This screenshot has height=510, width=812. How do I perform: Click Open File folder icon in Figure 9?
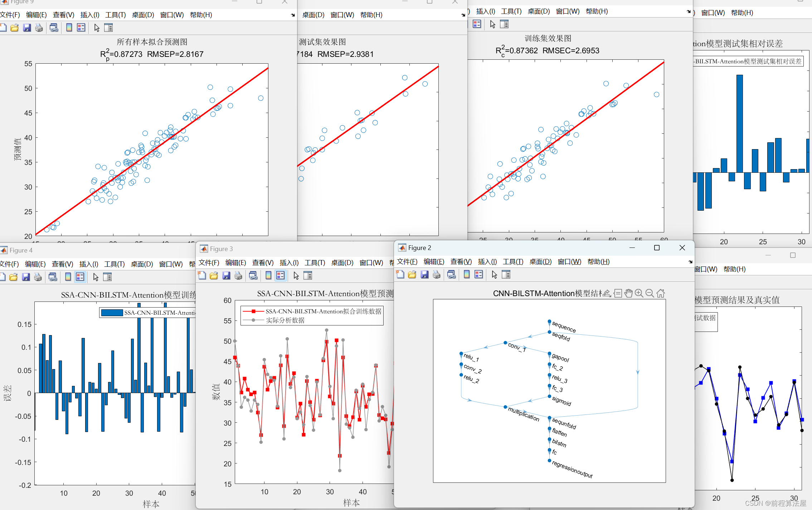(x=14, y=28)
